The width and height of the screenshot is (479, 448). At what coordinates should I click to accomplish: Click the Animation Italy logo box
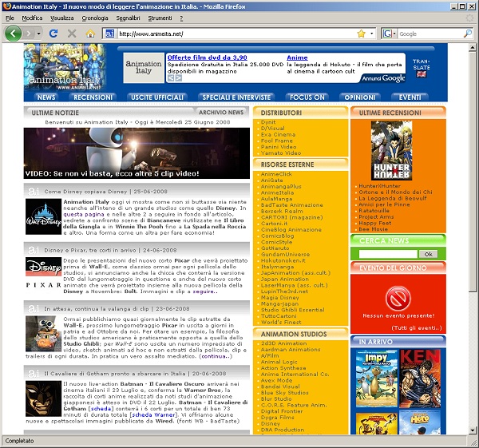click(x=144, y=68)
